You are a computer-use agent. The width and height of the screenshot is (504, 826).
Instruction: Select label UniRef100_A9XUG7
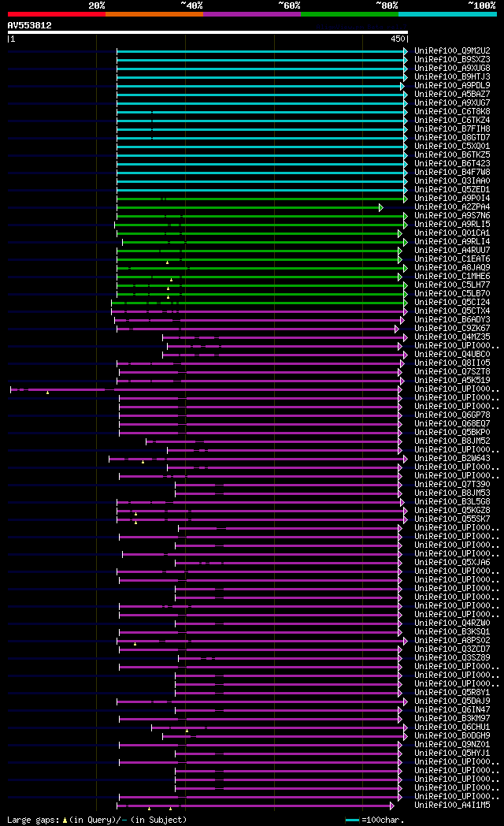click(x=452, y=102)
